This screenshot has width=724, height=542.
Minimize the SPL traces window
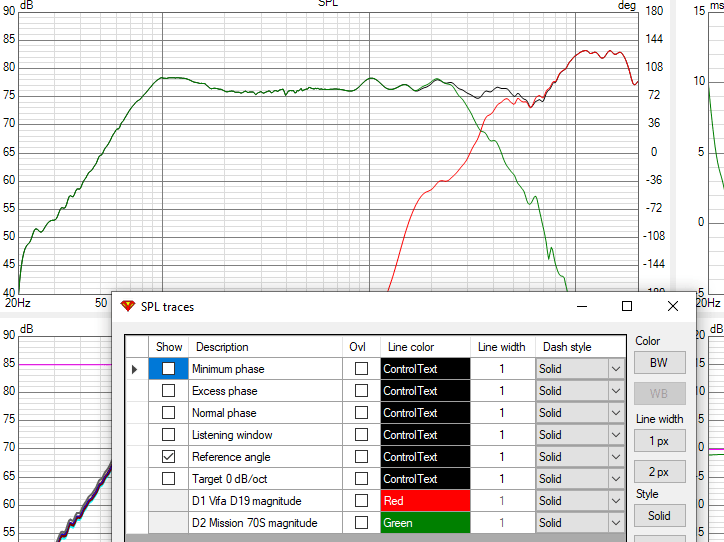coord(582,306)
